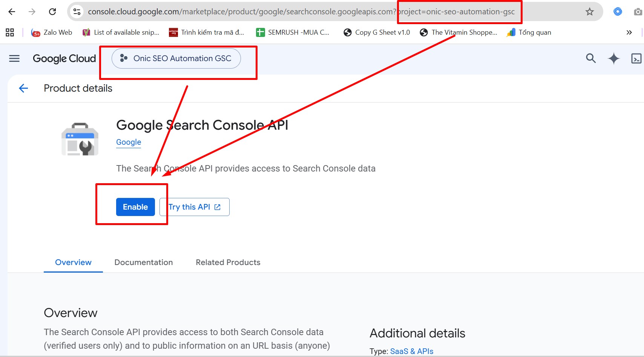This screenshot has width=644, height=357.
Task: Show more bookmarks with the double chevron
Action: (x=629, y=32)
